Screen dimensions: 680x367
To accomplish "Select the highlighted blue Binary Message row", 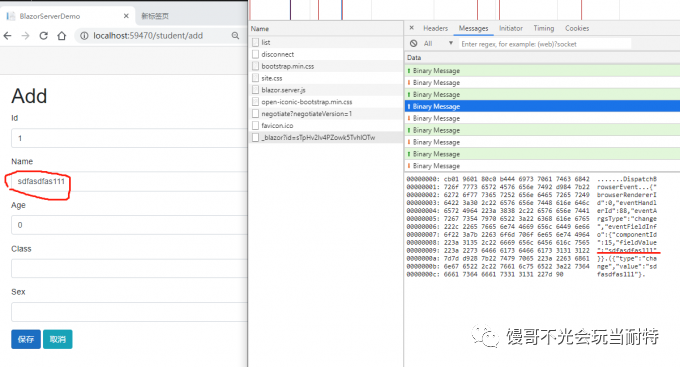I will pyautogui.click(x=542, y=106).
